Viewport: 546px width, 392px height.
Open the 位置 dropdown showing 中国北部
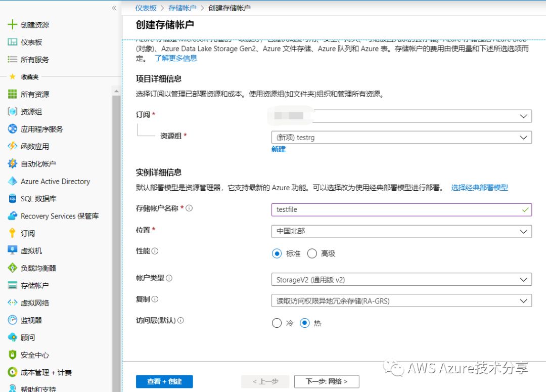[x=401, y=231]
